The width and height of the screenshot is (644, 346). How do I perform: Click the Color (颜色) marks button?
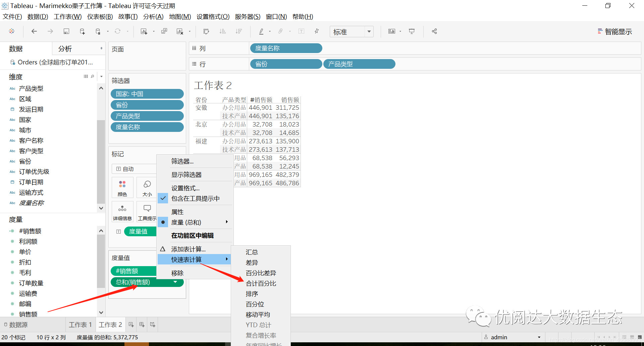click(122, 188)
